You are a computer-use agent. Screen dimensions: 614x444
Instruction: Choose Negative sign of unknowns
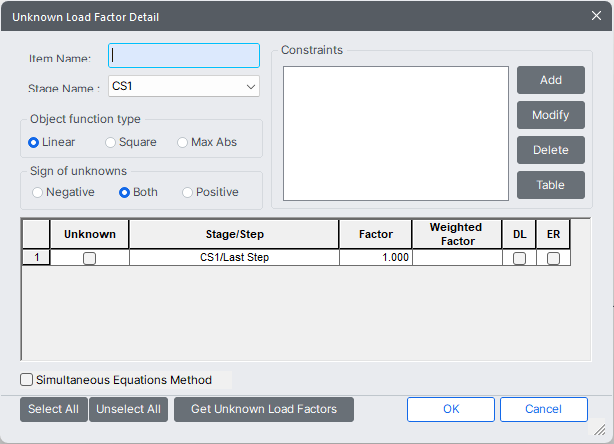(63, 192)
